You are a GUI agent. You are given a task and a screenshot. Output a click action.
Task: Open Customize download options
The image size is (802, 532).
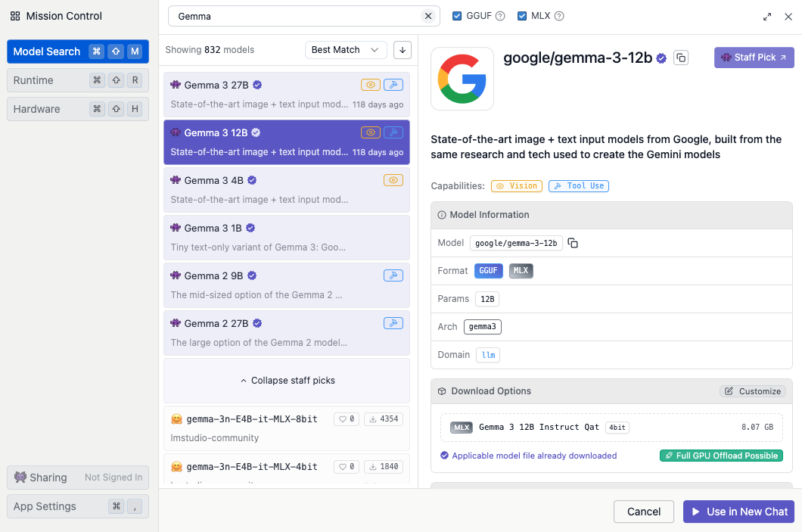(x=752, y=391)
